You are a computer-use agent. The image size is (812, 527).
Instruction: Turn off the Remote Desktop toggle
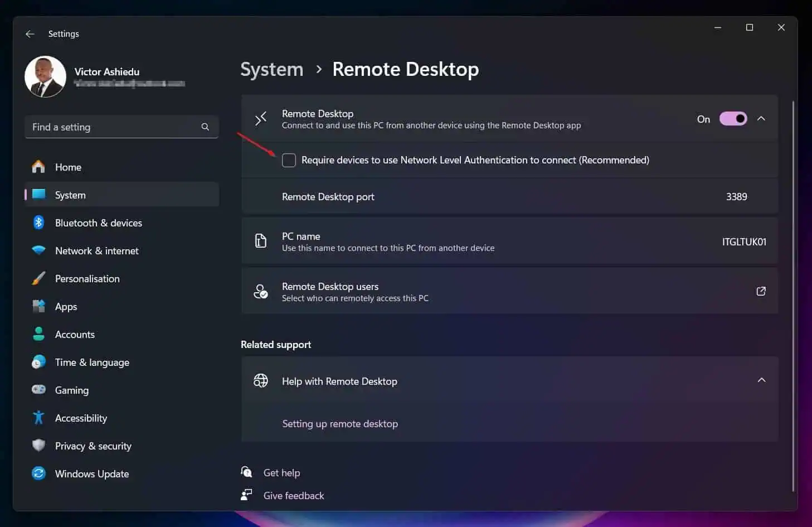click(x=733, y=119)
